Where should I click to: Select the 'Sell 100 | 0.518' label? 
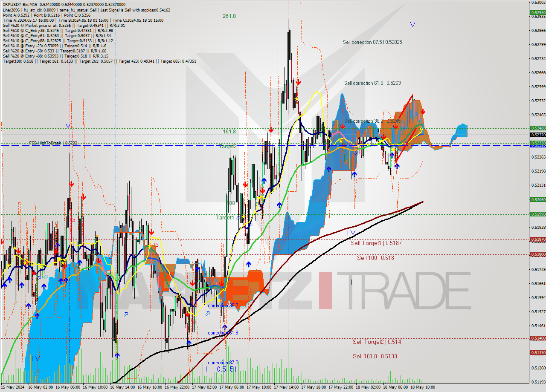(x=375, y=258)
